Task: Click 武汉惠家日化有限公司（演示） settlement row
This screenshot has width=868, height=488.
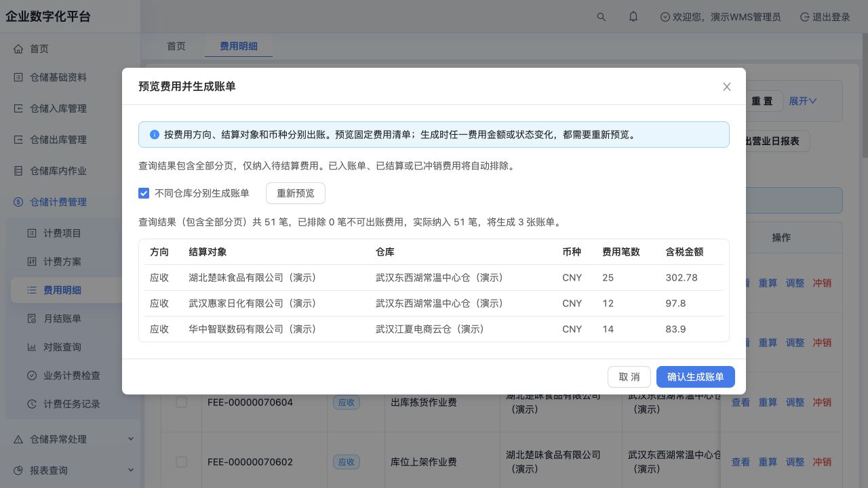Action: click(x=434, y=303)
